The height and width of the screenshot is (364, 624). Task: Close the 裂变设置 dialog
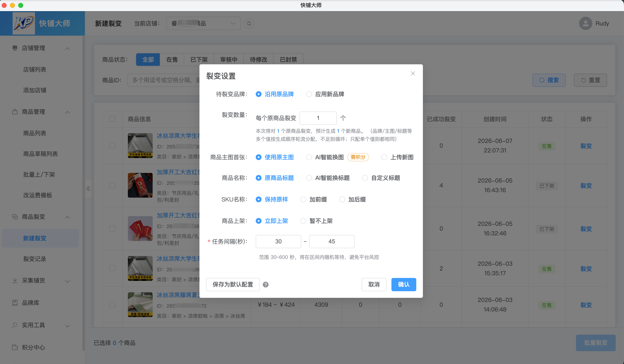point(413,73)
